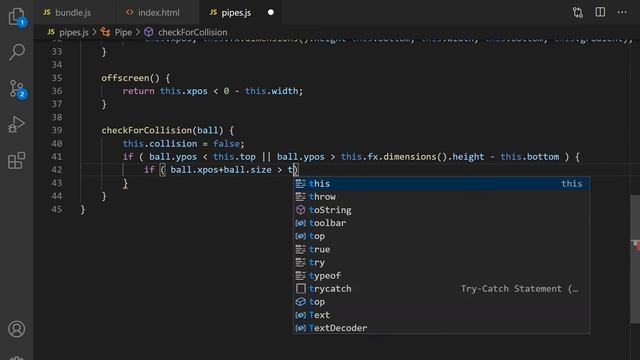Open the Accounts icon in the activity bar

(16, 329)
